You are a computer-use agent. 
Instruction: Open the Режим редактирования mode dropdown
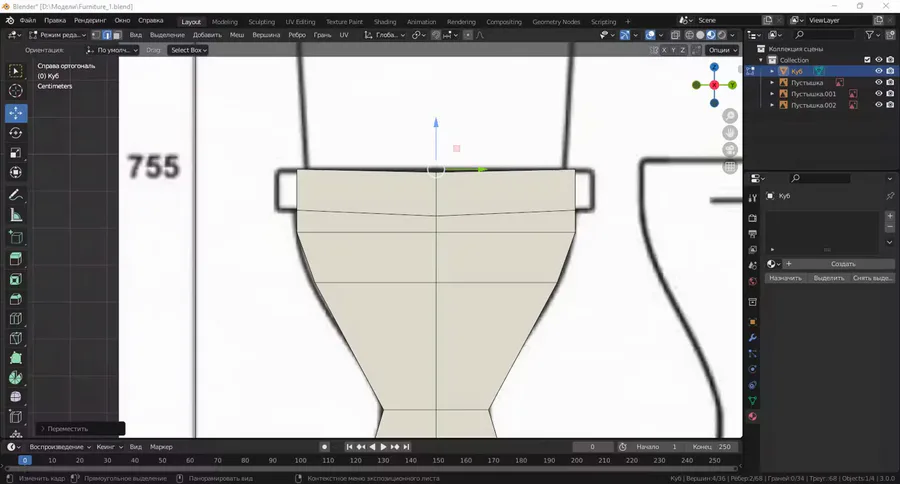(x=57, y=35)
